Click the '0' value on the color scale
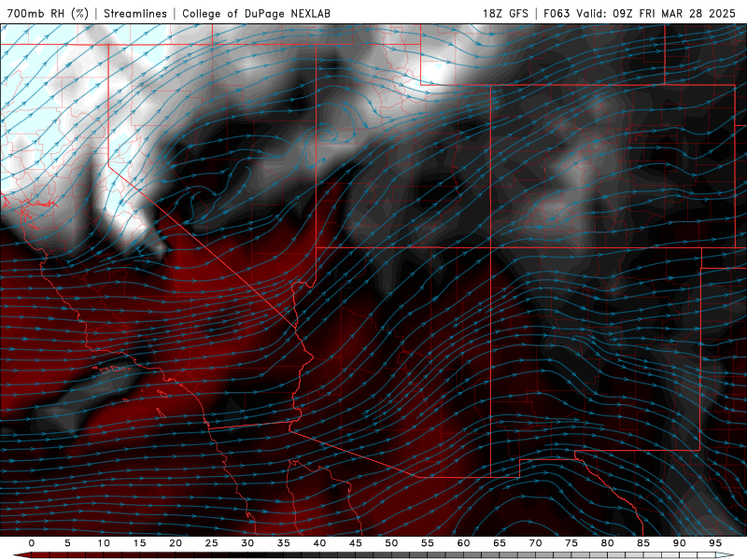 (x=32, y=543)
